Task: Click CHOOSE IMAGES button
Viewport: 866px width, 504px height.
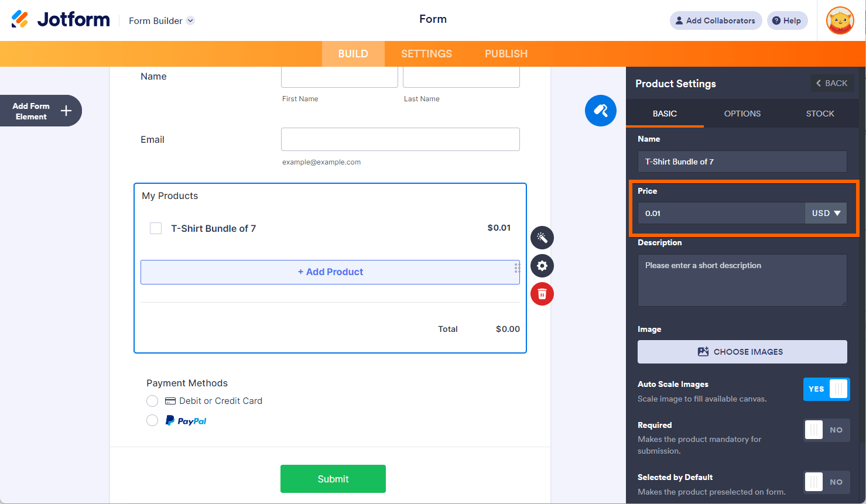Action: click(742, 352)
